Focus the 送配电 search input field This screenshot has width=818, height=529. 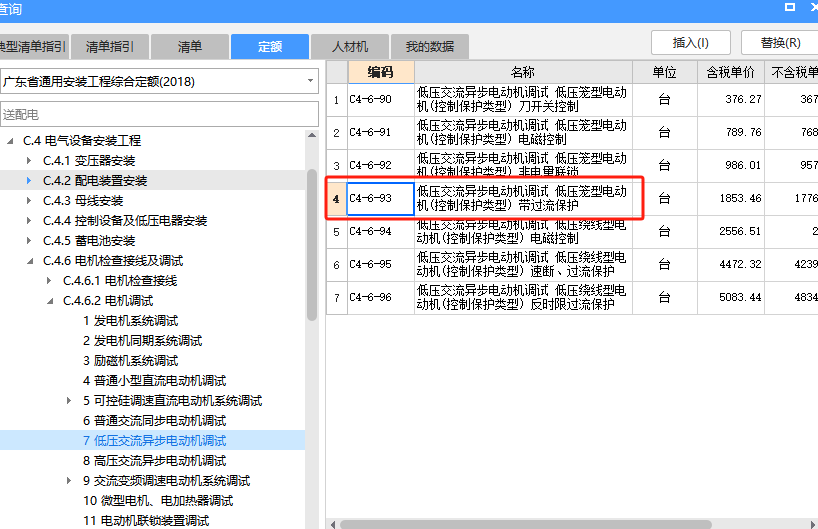point(159,114)
